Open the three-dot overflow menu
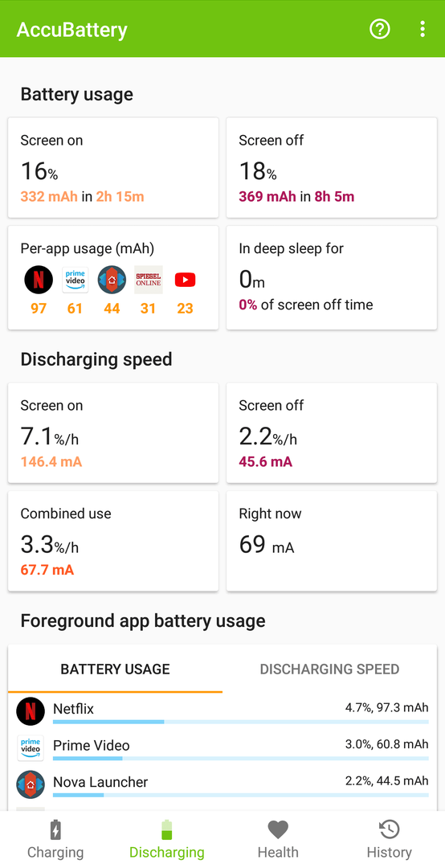 pos(423,29)
